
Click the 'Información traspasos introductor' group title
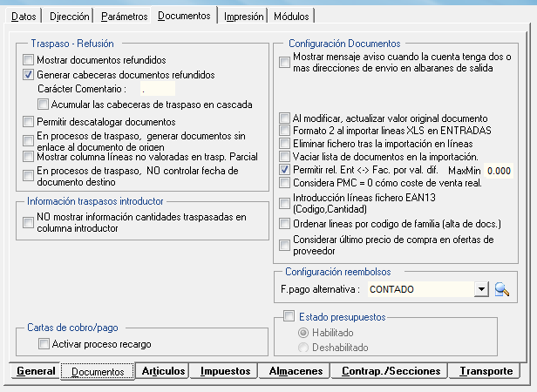[95, 201]
